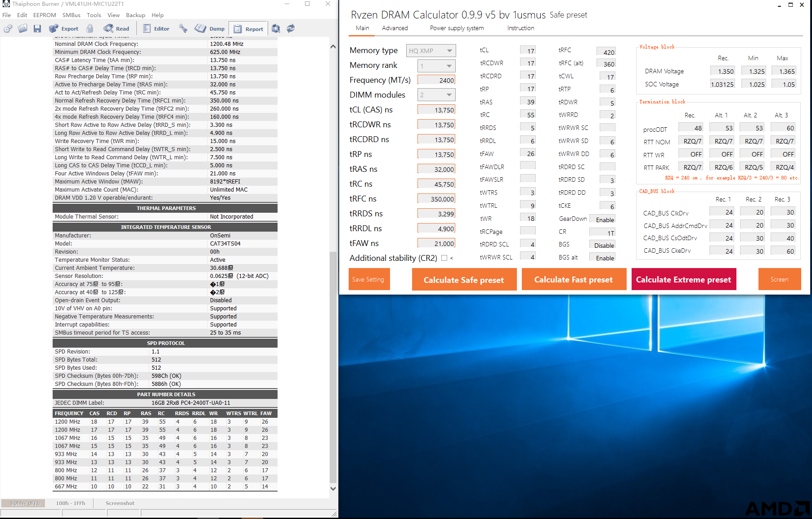Open the View menu
Image resolution: width=812 pixels, height=519 pixels.
(x=113, y=15)
